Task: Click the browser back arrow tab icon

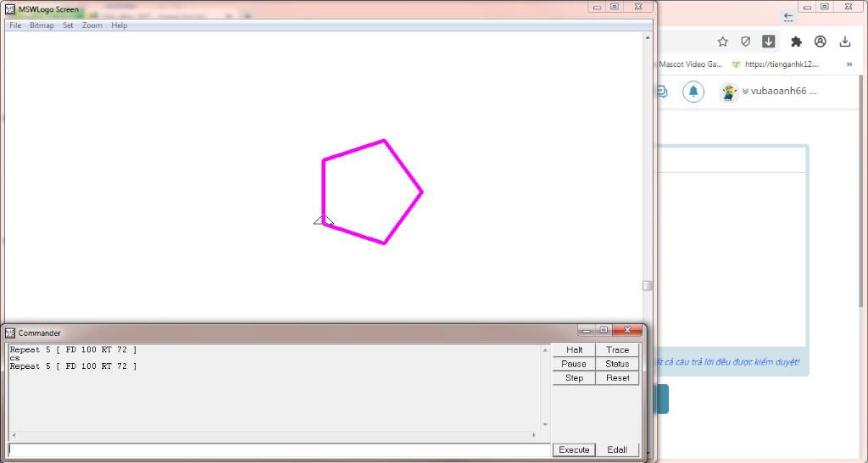Action: point(789,17)
